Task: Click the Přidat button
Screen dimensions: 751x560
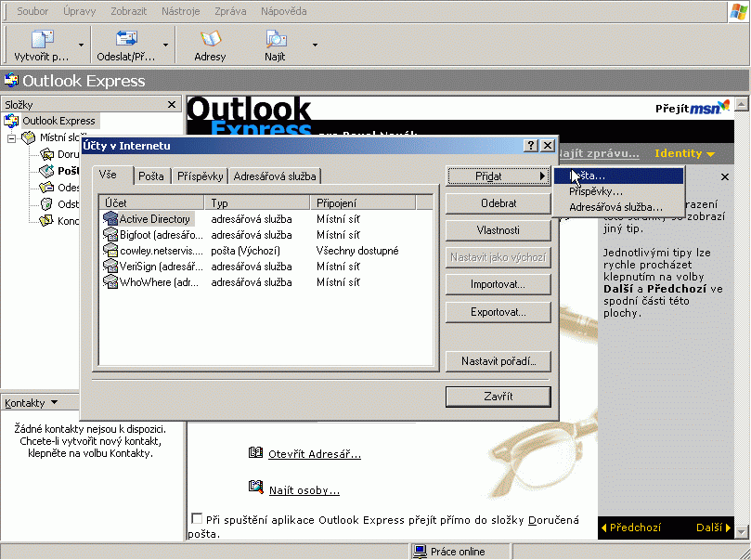Action: [499, 176]
